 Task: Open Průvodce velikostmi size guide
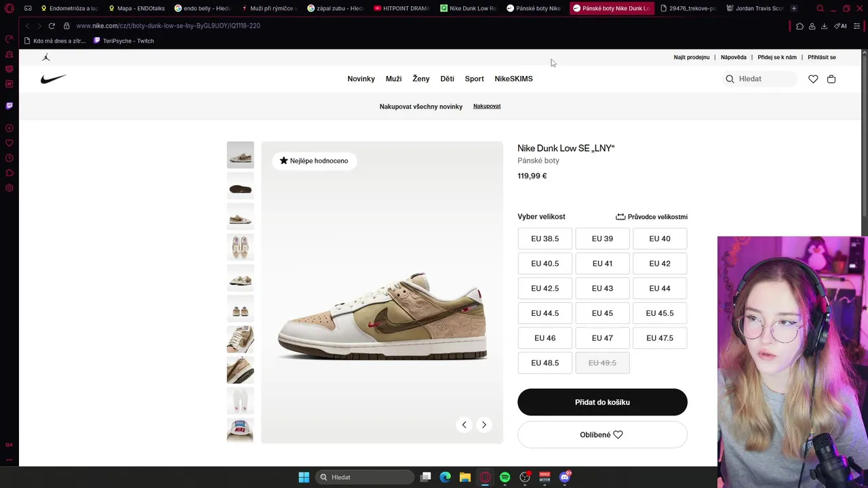(652, 217)
